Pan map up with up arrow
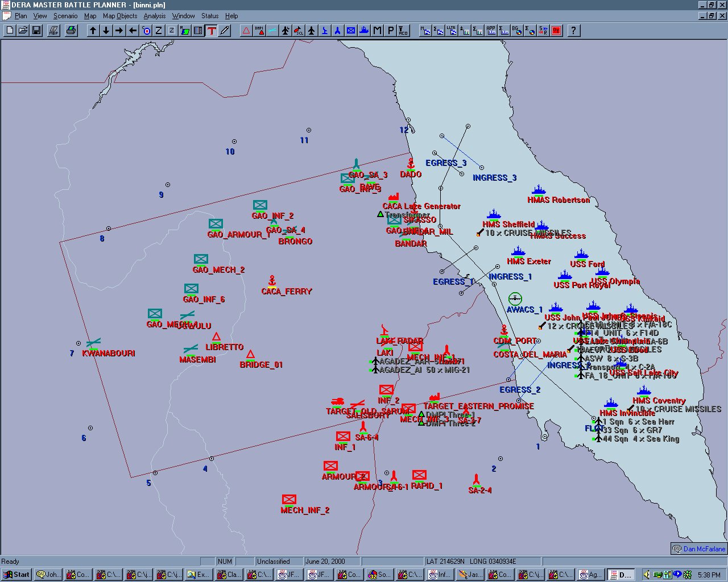 93,31
